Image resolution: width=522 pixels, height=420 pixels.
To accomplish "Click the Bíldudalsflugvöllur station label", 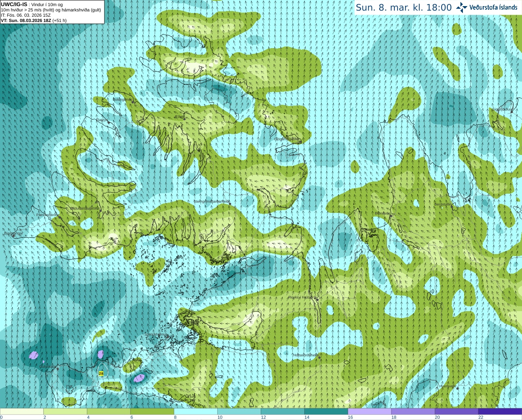I will (85, 208).
